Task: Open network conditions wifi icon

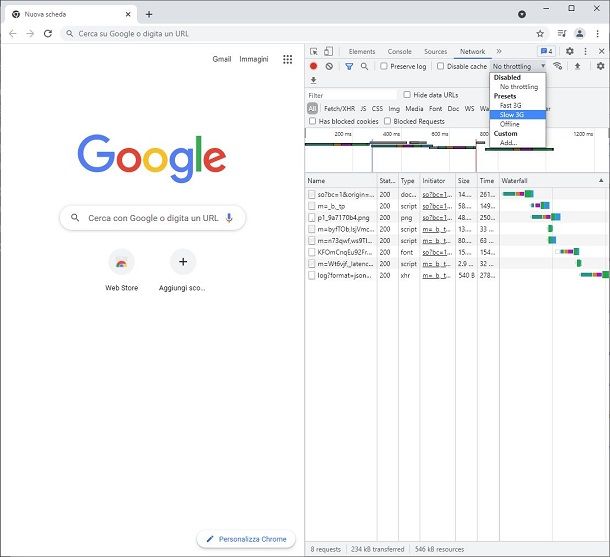Action: pyautogui.click(x=557, y=66)
